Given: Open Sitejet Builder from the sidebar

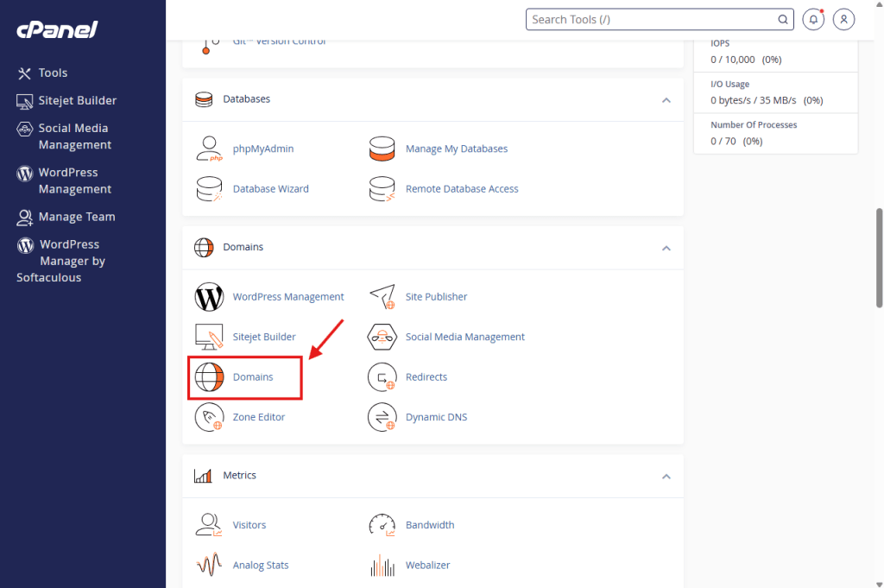Looking at the screenshot, I should coord(77,101).
